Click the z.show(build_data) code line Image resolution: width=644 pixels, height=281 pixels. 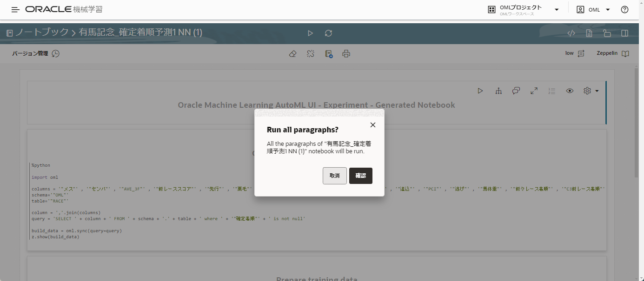55,237
